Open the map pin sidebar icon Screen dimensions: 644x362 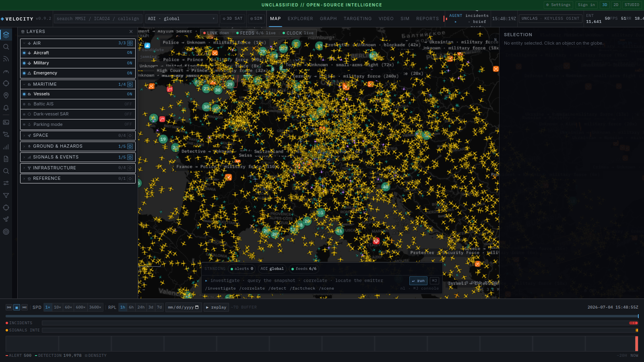tap(6, 95)
